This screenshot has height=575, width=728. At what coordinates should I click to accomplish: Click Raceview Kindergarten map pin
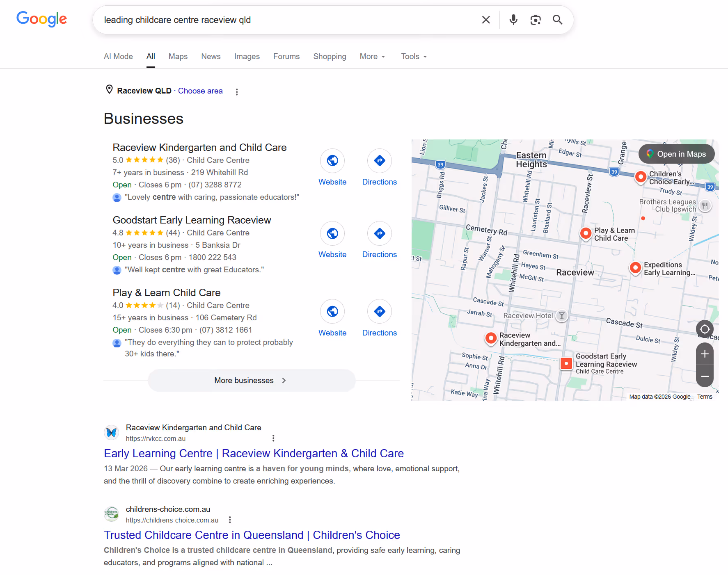(x=491, y=339)
